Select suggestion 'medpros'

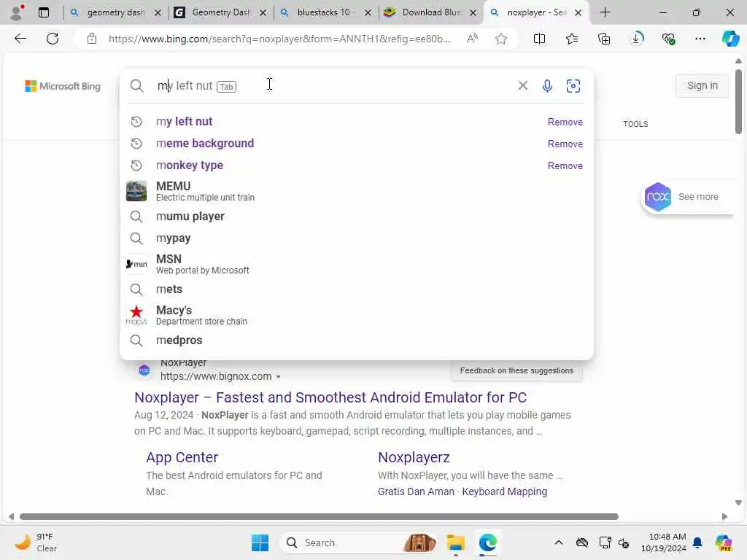tap(179, 340)
